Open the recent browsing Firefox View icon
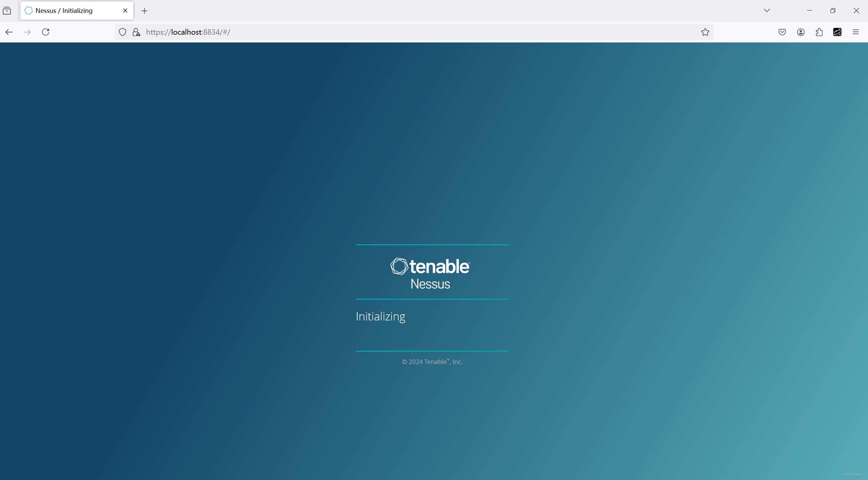Viewport: 868px width, 480px height. point(7,11)
